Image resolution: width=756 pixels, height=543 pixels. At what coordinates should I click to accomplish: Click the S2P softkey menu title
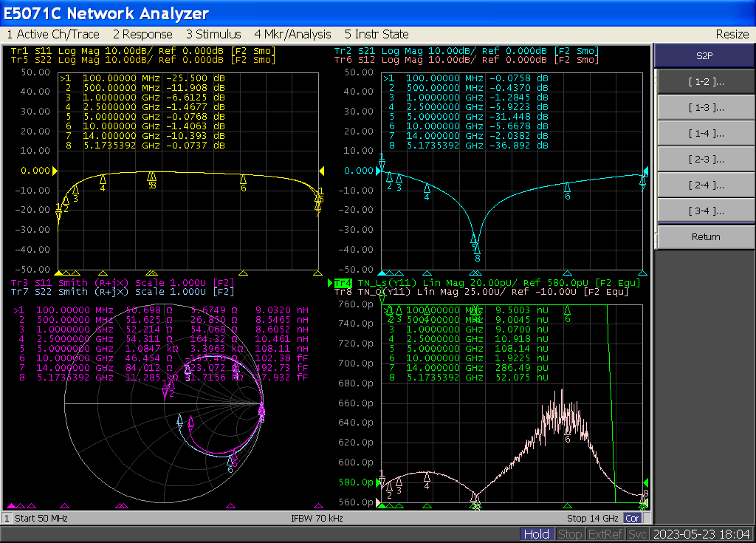[x=704, y=55]
